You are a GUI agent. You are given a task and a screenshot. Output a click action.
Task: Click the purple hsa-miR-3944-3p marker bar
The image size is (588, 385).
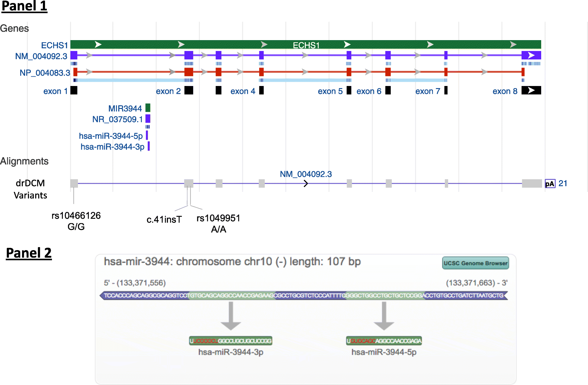click(149, 146)
